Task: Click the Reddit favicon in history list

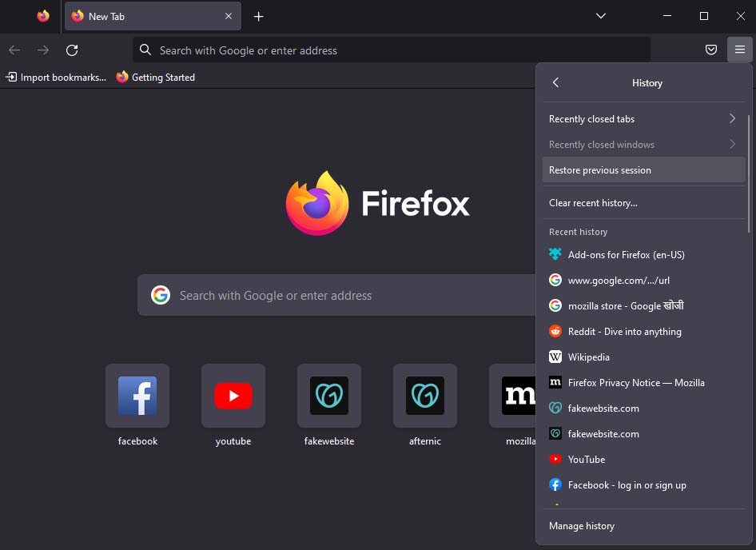Action: 555,331
